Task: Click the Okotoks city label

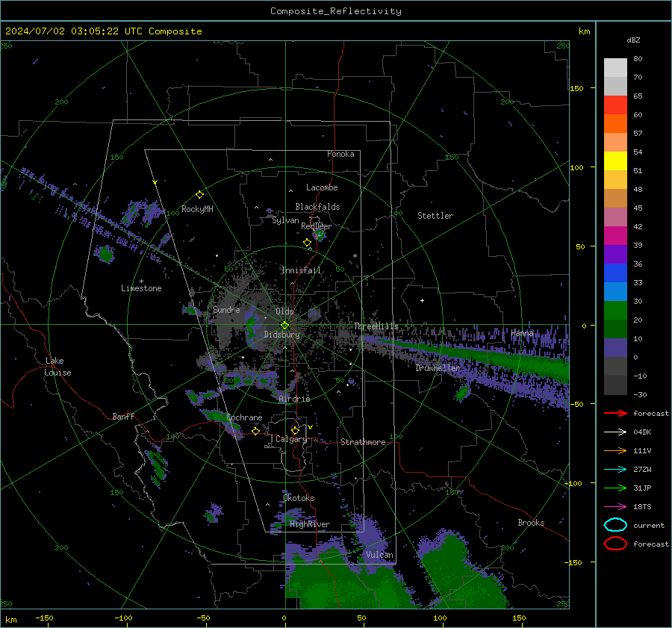Action: tap(299, 498)
